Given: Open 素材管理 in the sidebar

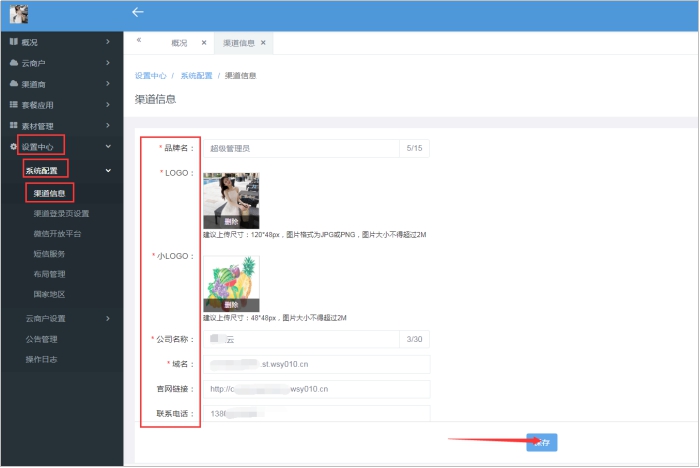Looking at the screenshot, I should tap(38, 126).
